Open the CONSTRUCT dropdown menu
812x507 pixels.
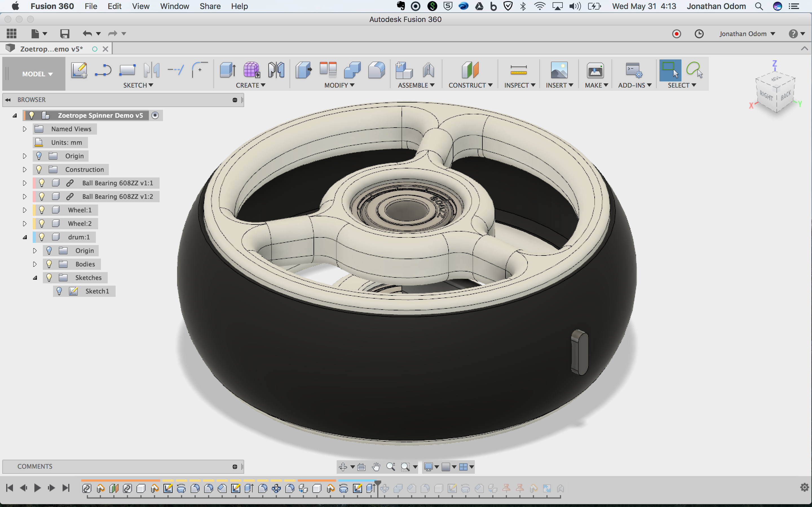(470, 85)
